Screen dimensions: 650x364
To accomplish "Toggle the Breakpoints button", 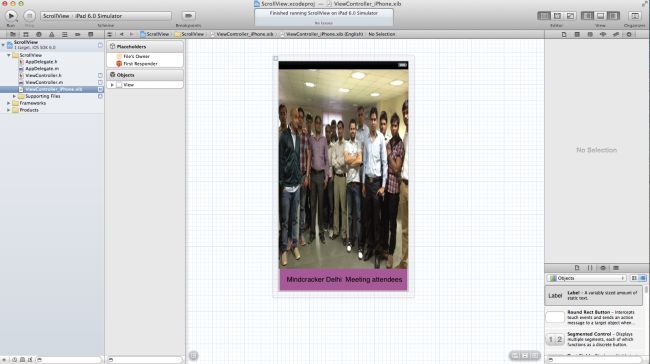I will pos(188,16).
